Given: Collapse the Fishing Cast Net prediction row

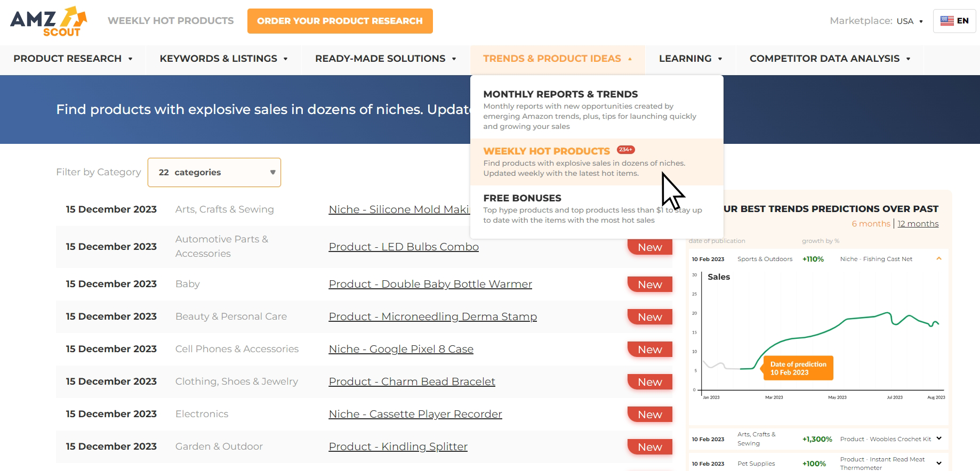Looking at the screenshot, I should 939,258.
